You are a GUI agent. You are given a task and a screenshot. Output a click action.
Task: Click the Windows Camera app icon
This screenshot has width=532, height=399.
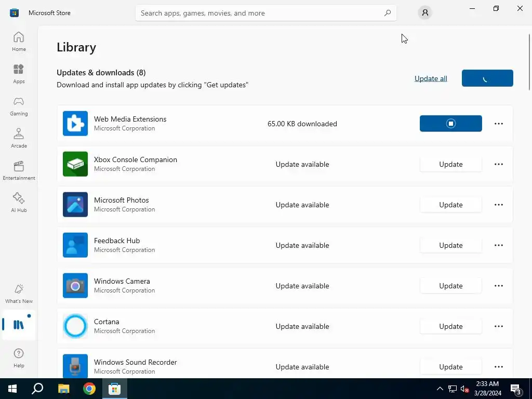(x=75, y=286)
